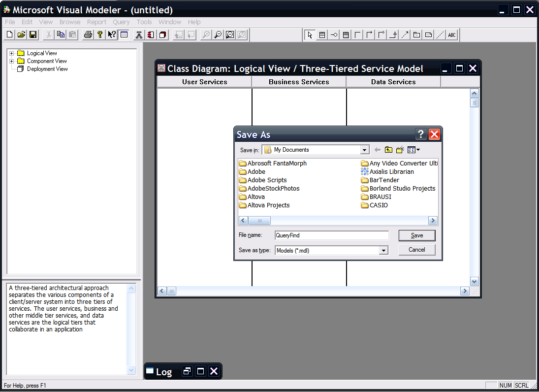Open the View Menu dropdown in dialog
The height and width of the screenshot is (392, 539).
(413, 150)
